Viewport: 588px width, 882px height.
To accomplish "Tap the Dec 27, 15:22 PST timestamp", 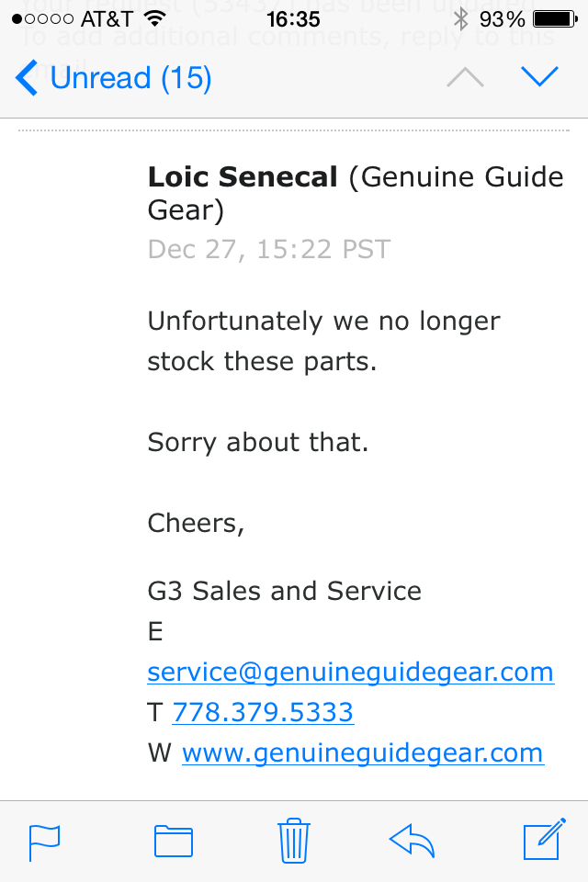I will pyautogui.click(x=268, y=249).
